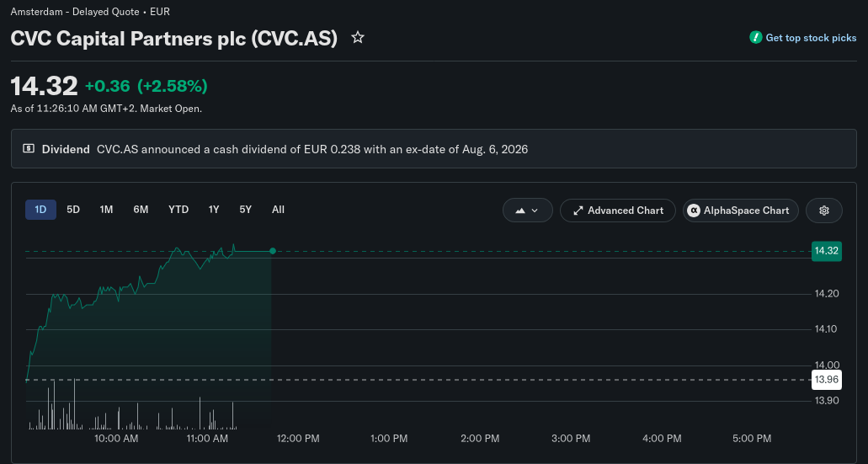Switch chart to 5D range
This screenshot has width=868, height=464.
73,210
